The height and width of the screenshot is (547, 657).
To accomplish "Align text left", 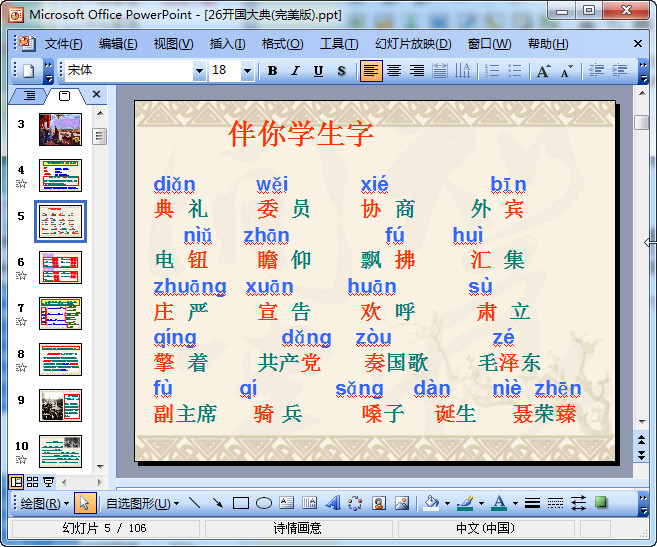I will coord(371,70).
